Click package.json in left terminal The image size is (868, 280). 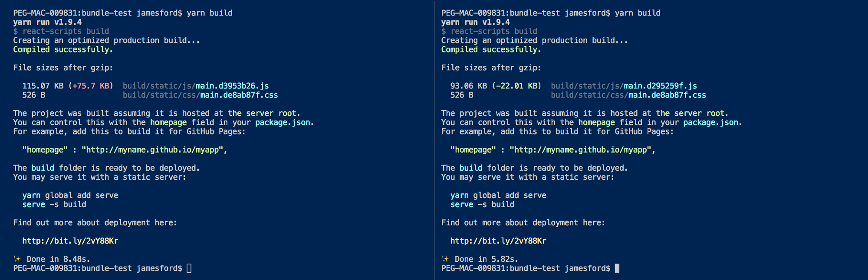283,123
